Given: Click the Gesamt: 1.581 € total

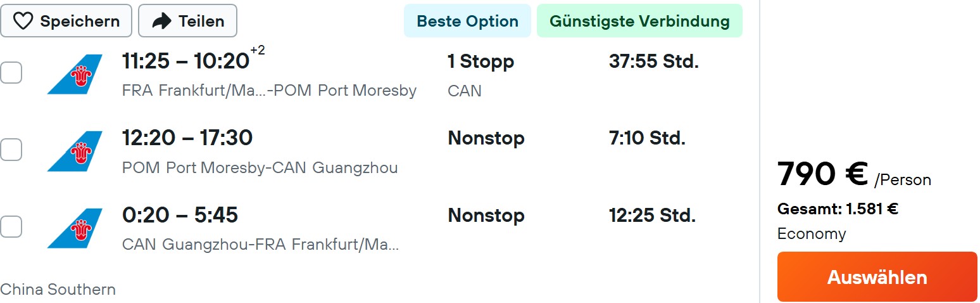Looking at the screenshot, I should (838, 209).
